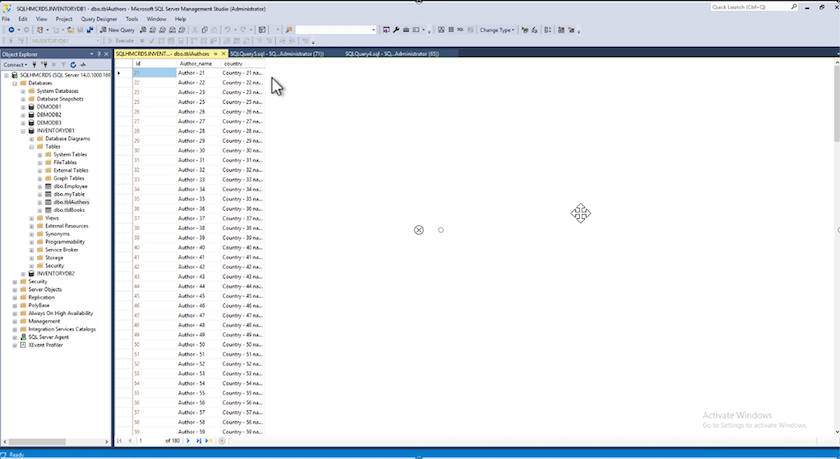Click the cell 'Country - 45 na...'
This screenshot has height=459, width=840.
243,296
